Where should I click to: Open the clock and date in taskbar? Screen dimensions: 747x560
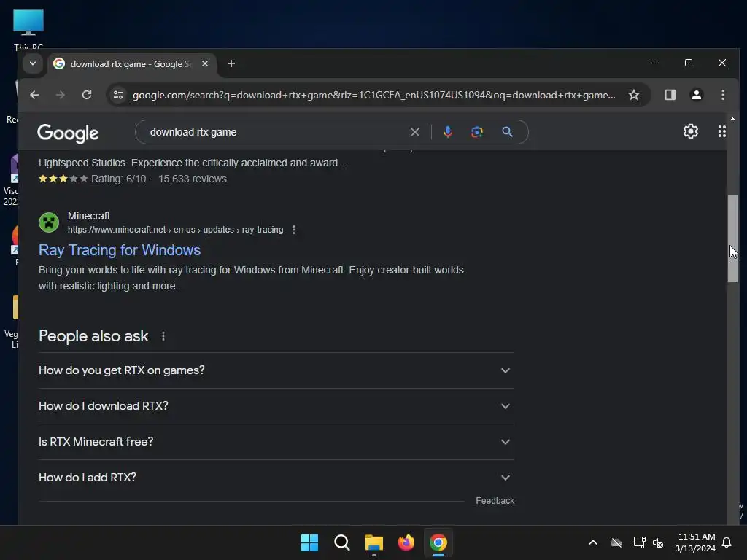click(x=695, y=542)
